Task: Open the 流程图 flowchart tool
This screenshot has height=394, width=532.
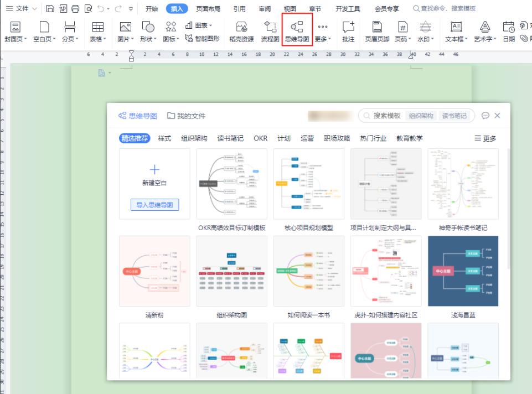Action: click(271, 32)
